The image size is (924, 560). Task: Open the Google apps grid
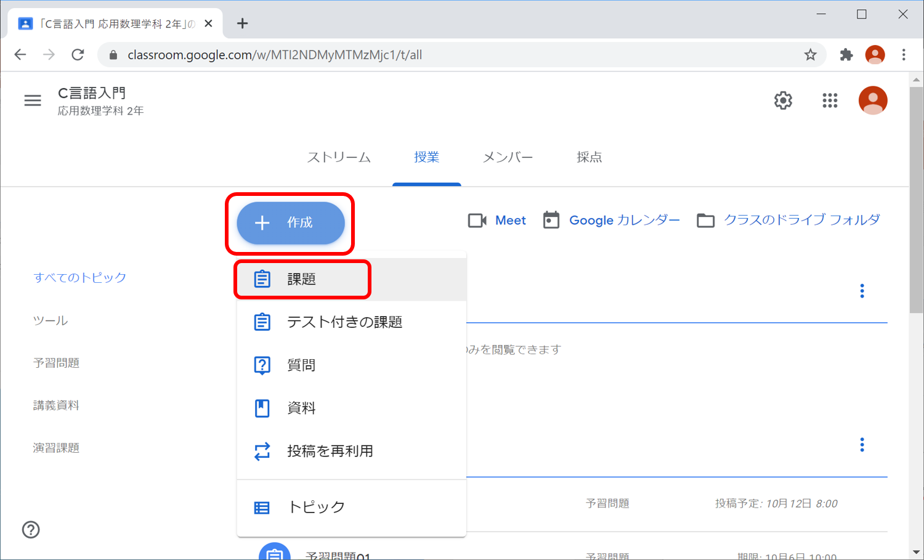830,100
